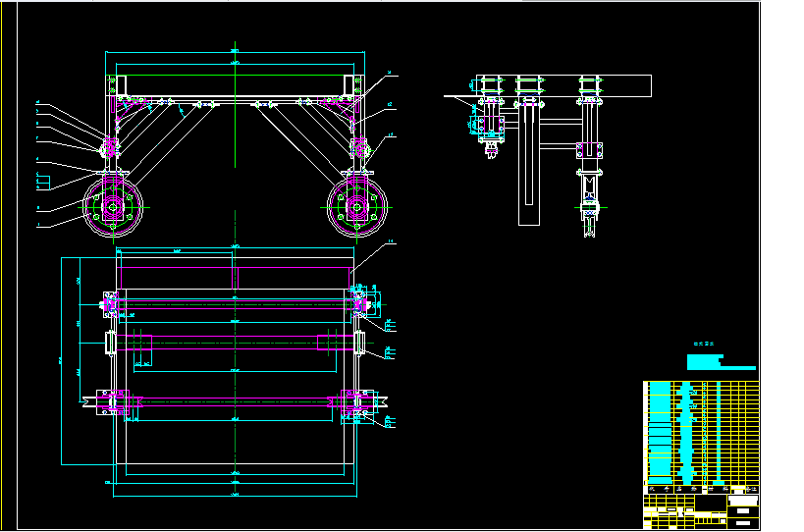Viewport: 804px width, 532px height.
Task: Select the cyan technical requirements text block
Action: [721, 362]
